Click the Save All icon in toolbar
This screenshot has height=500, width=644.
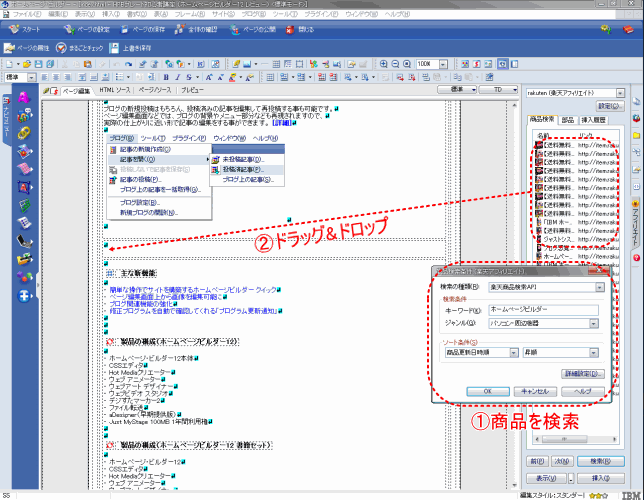[50, 64]
